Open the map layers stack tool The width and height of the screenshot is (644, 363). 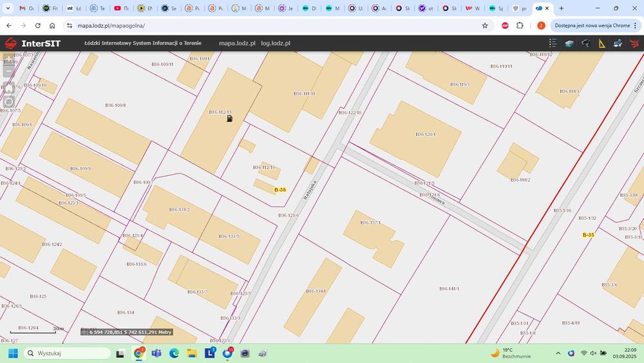pyautogui.click(x=569, y=43)
